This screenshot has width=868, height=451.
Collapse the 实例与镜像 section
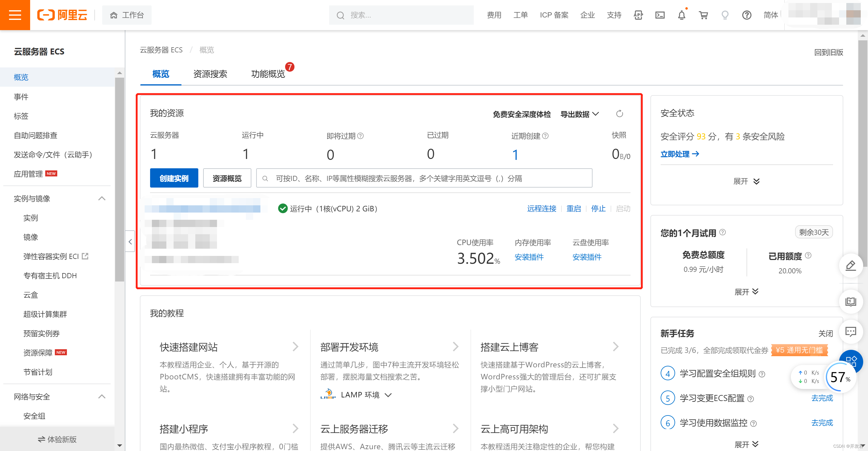coord(102,198)
